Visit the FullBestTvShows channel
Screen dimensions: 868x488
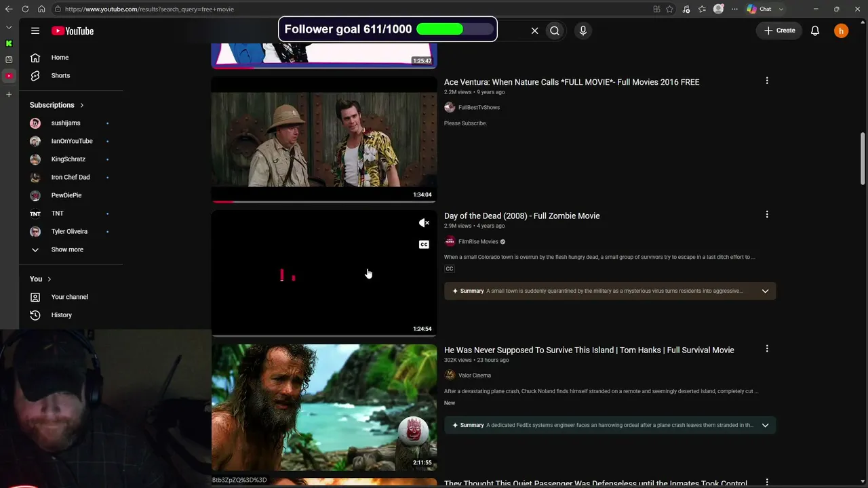(479, 108)
